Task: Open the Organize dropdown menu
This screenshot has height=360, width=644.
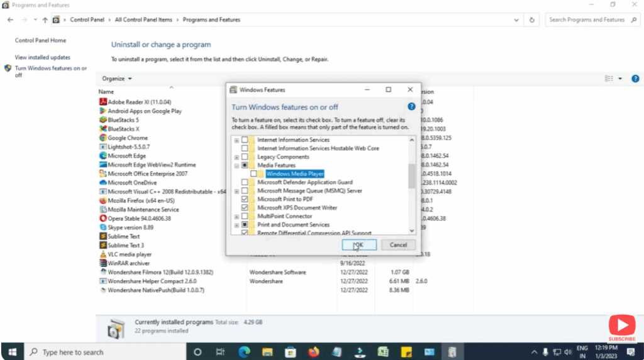Action: (117, 79)
